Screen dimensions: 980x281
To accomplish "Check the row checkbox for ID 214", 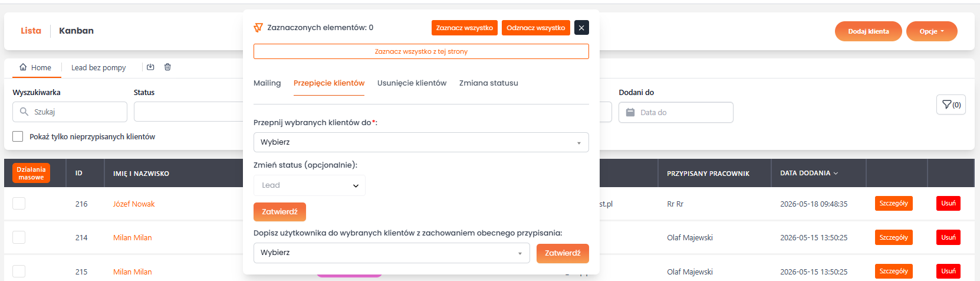I will point(19,237).
